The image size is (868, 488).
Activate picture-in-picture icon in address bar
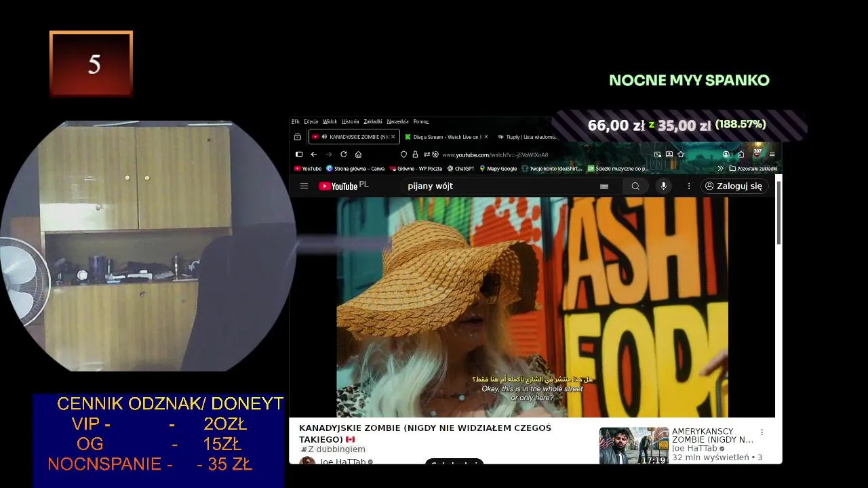point(658,155)
